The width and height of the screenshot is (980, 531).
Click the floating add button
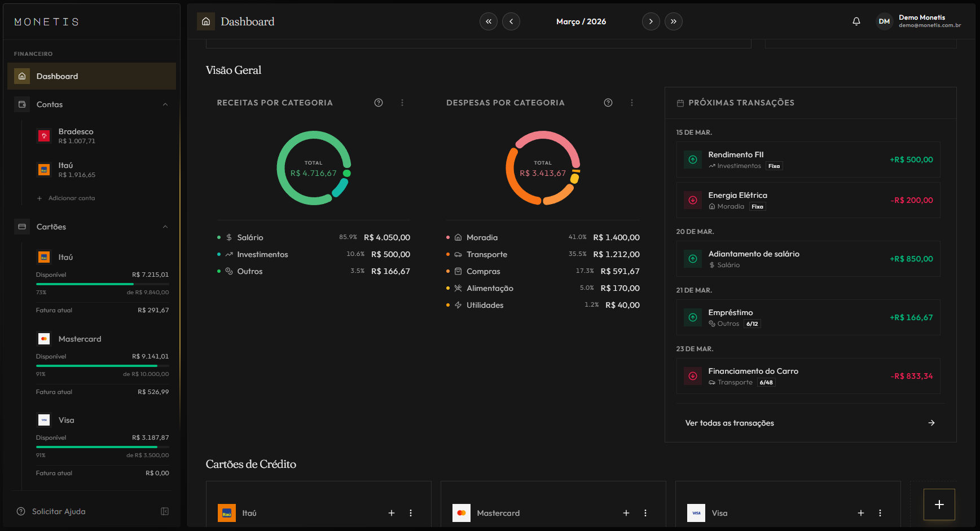939,505
